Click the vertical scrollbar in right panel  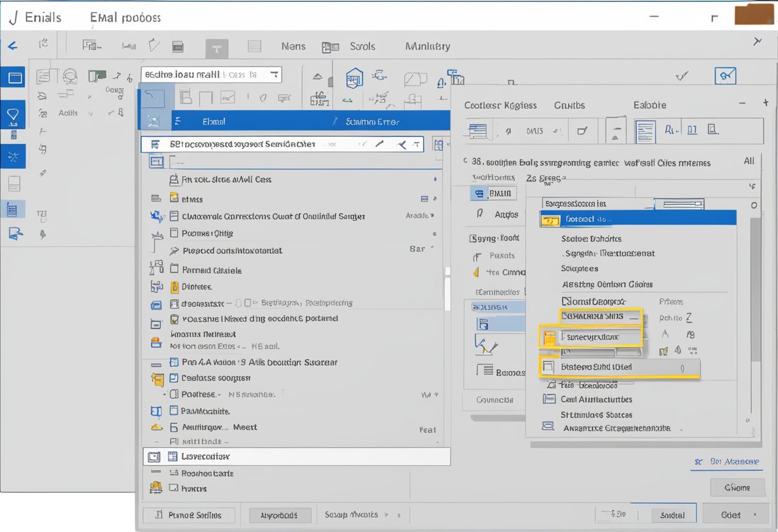coord(755,288)
